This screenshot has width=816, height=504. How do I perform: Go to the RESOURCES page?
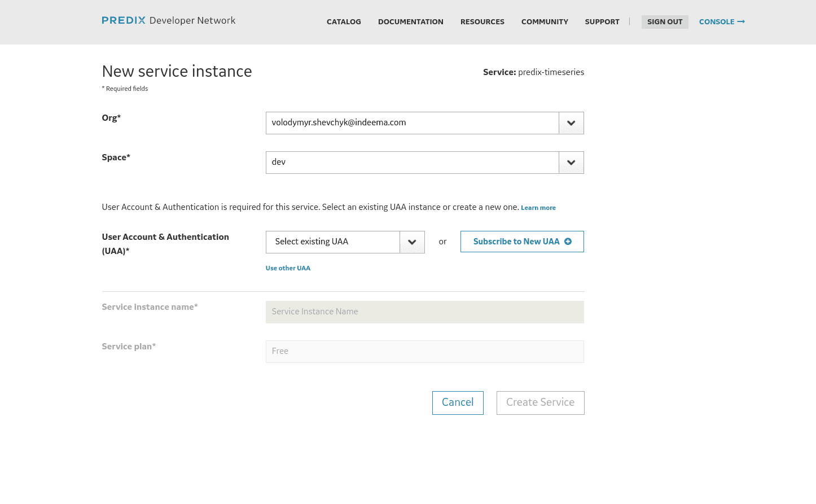pos(482,22)
